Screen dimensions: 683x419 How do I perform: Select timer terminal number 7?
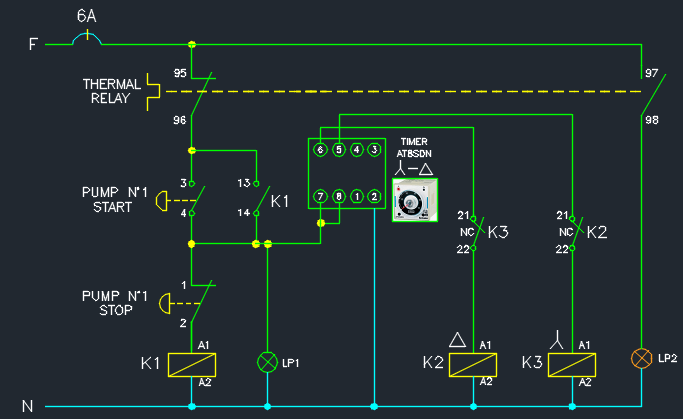point(320,196)
